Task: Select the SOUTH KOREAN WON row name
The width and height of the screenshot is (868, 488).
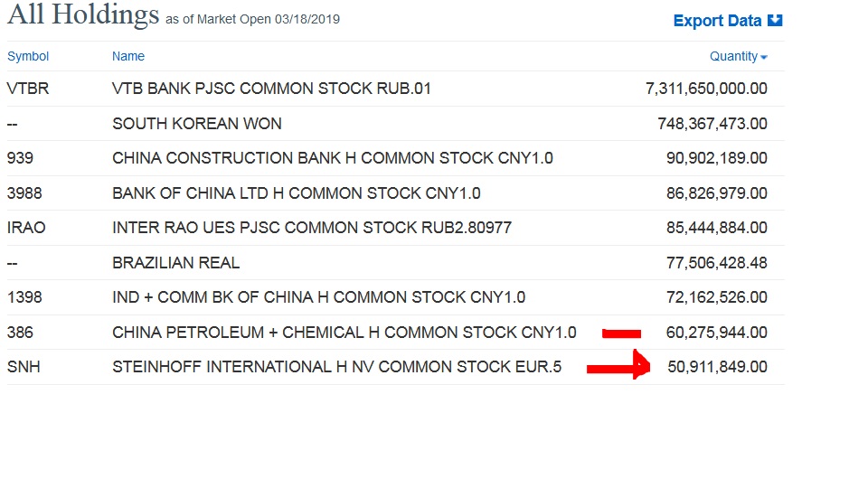Action: [x=197, y=124]
